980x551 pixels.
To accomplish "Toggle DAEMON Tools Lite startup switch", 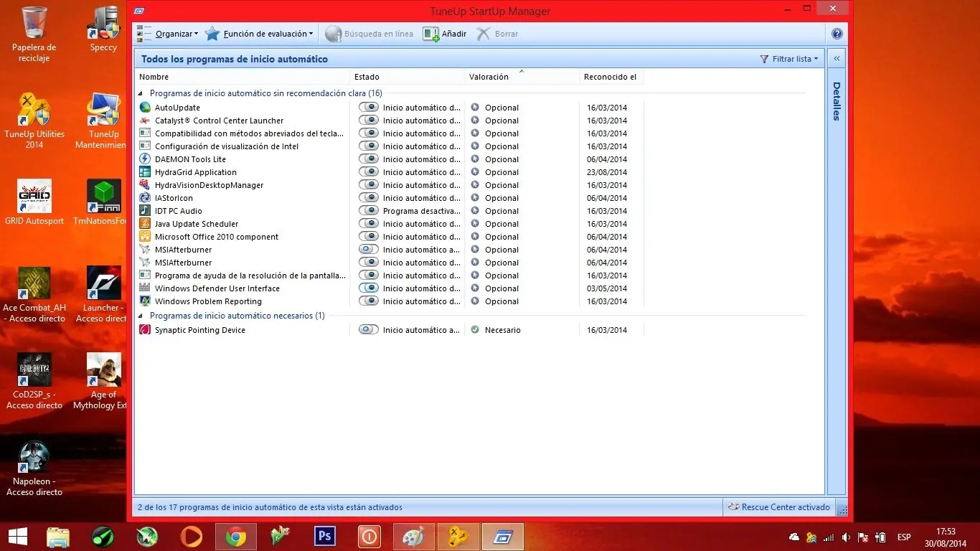I will (x=369, y=159).
